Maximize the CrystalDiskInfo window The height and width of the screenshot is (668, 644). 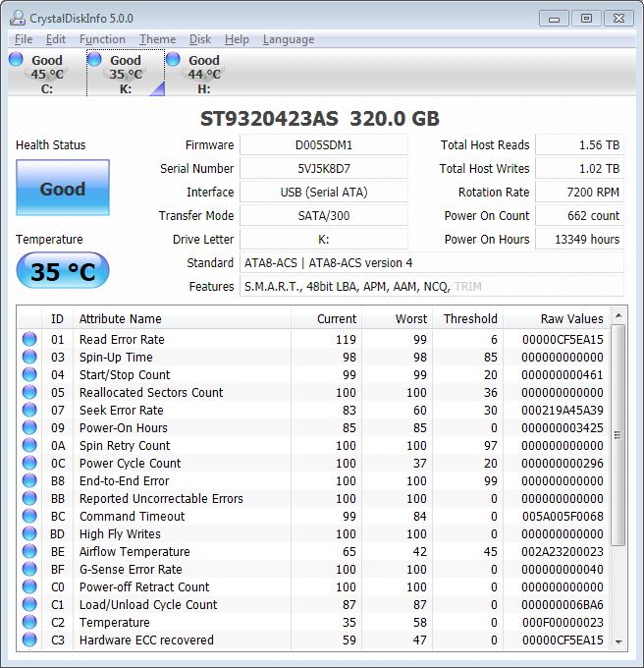click(586, 19)
